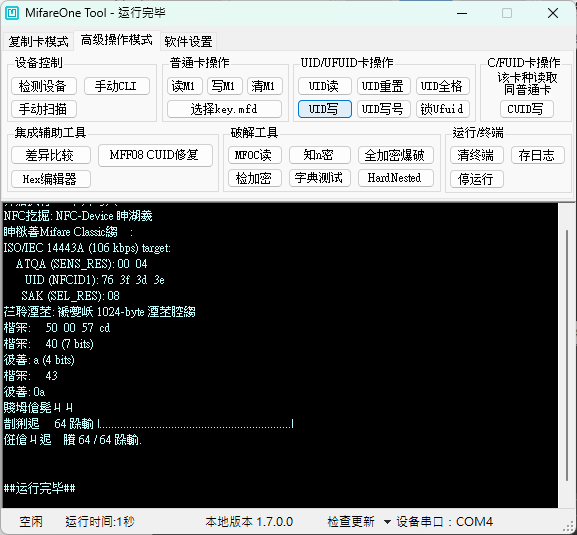Screen dimensions: 577x535
Task: Click the 手动CLI button
Action: click(117, 86)
